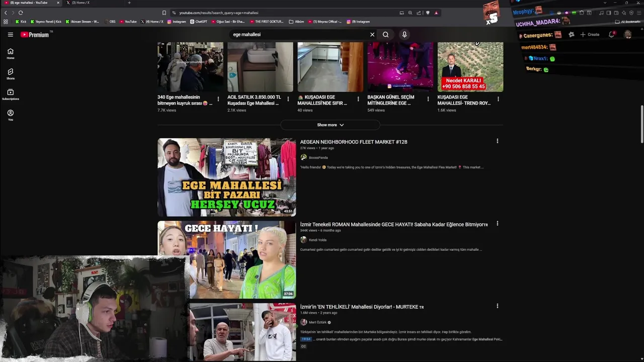Open İzmir'in 'EN TEHLİKELİ' Mahallesi video title
The image size is (644, 362).
(362, 307)
